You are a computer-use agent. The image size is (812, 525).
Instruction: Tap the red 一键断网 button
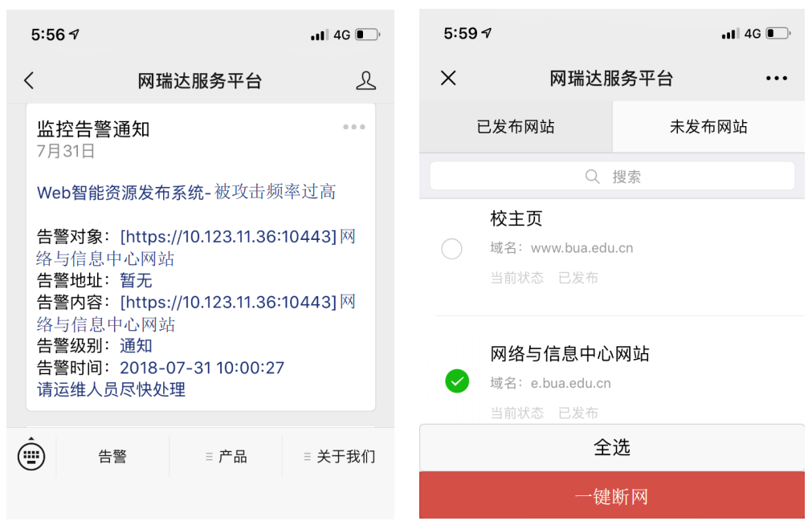[x=611, y=495]
